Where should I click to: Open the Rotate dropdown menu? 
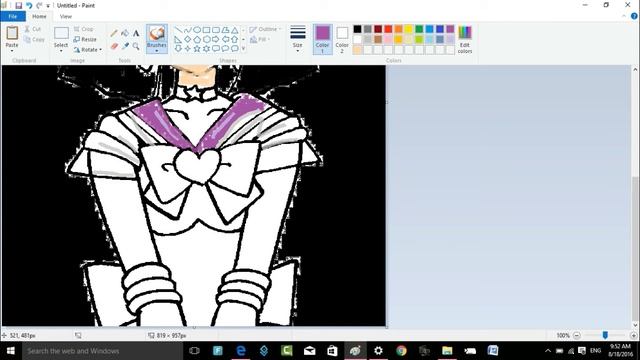[100, 49]
